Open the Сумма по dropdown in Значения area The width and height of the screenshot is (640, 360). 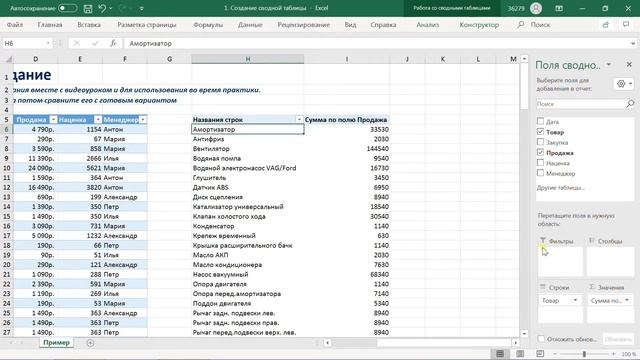[x=627, y=300]
